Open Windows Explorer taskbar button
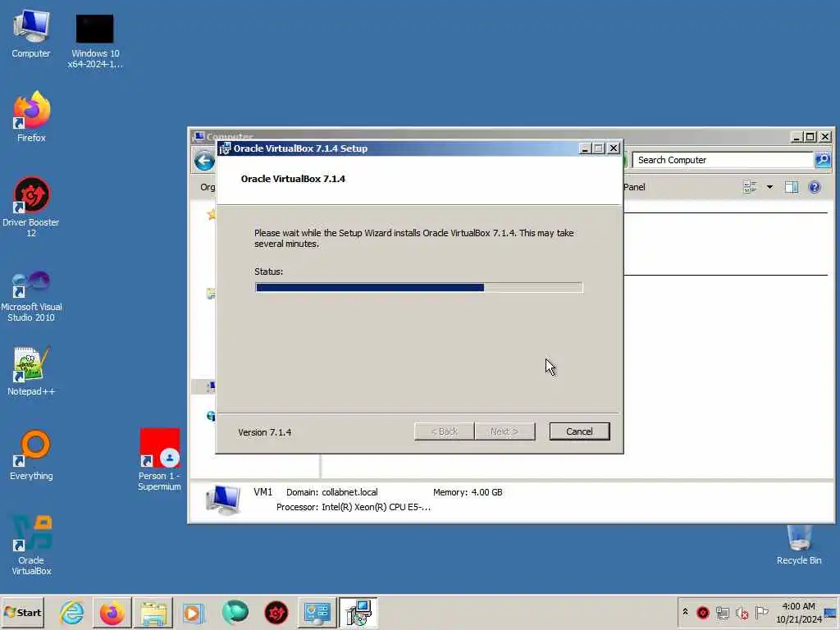The height and width of the screenshot is (630, 840). coord(153,613)
